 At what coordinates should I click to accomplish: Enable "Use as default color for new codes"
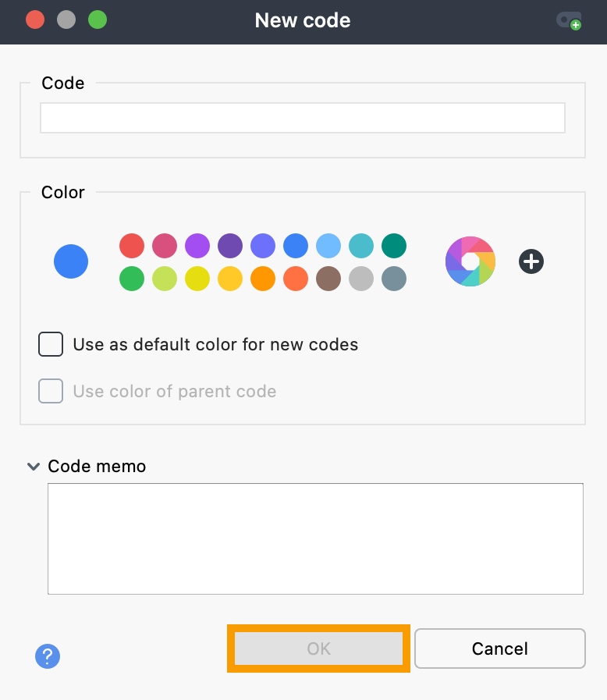pos(51,344)
